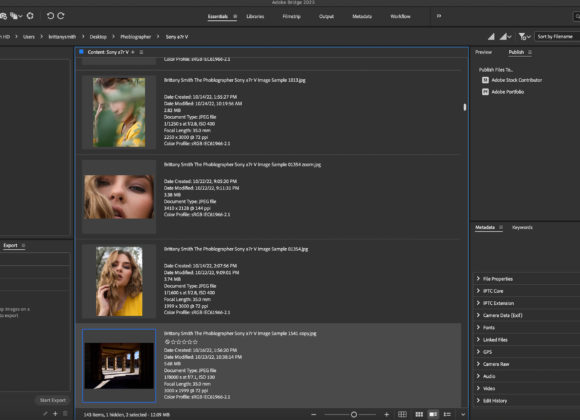Click Sony a7r V in path bar

tap(177, 37)
